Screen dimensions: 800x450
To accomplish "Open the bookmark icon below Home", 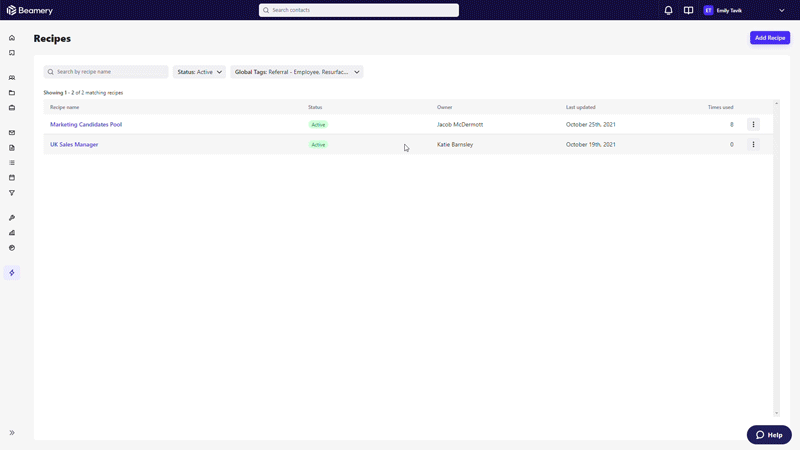I will coord(12,53).
